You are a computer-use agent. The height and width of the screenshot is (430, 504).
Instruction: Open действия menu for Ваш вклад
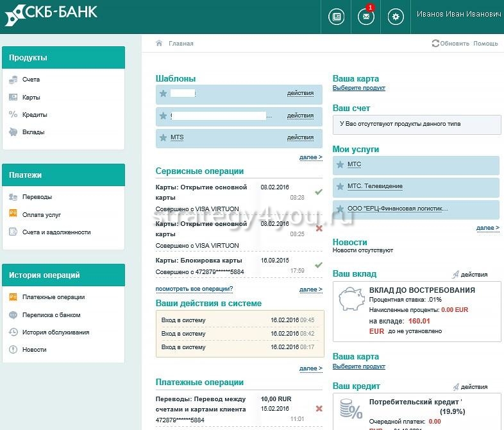coord(474,275)
